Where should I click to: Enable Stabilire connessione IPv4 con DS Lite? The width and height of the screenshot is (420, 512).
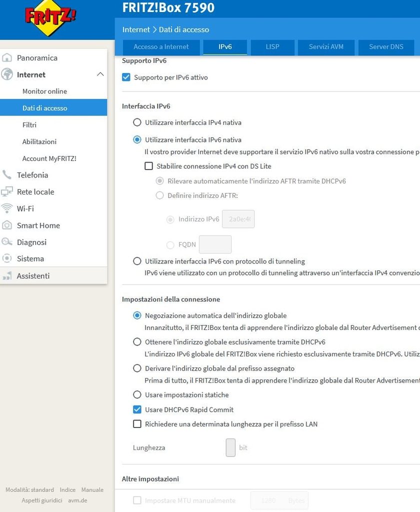click(148, 166)
